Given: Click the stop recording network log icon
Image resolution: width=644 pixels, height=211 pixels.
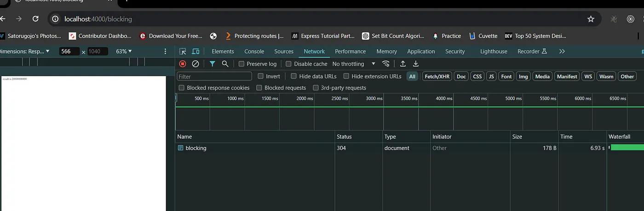Looking at the screenshot, I should (x=183, y=64).
